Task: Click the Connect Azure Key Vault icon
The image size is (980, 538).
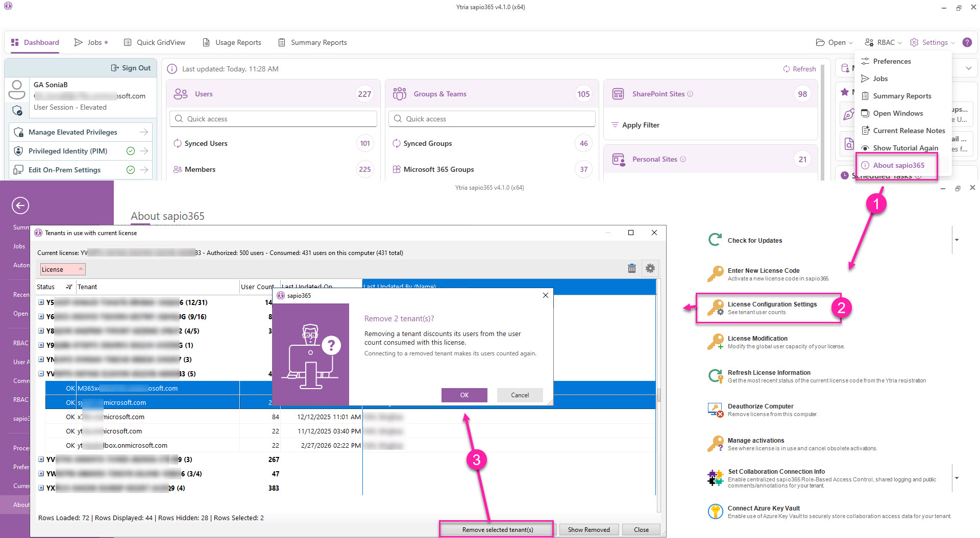Action: tap(715, 511)
